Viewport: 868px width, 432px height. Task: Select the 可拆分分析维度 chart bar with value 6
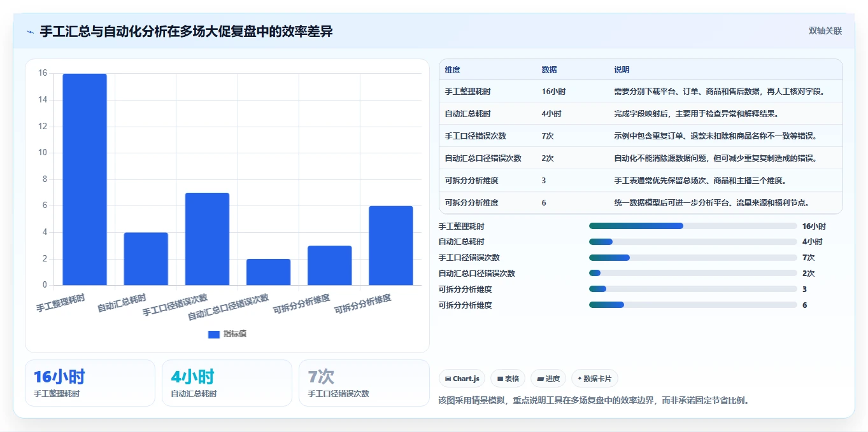(x=390, y=246)
